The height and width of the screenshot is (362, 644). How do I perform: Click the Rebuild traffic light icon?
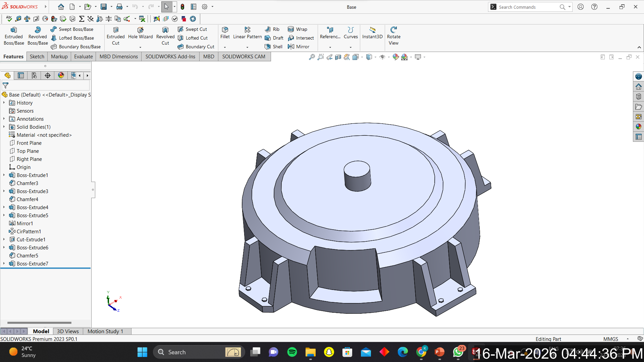[x=182, y=7]
